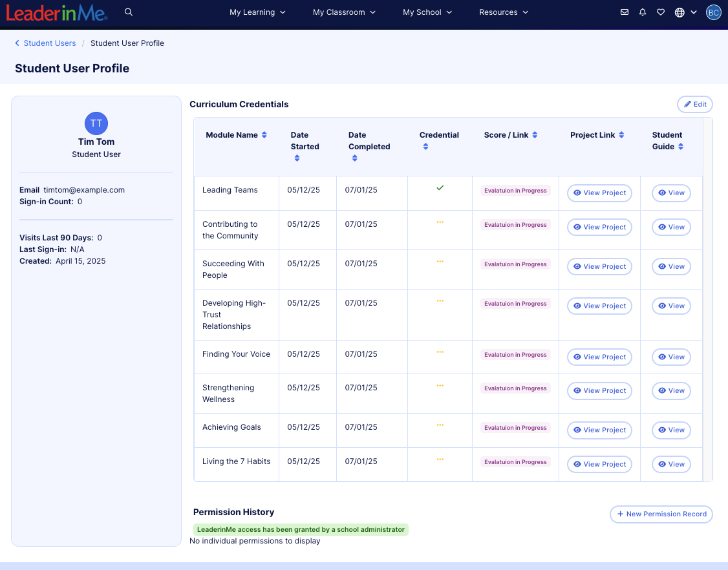Sort the Credential column
The image size is (728, 570).
[425, 146]
